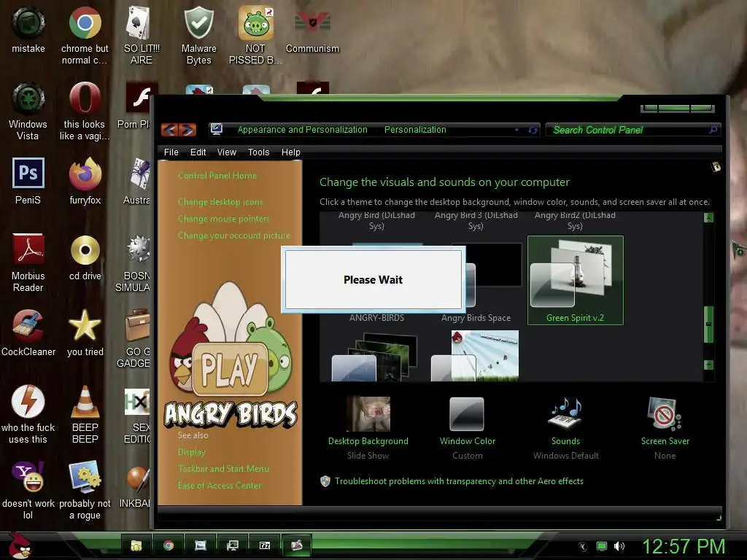
Task: Open the Desktop Background thumbnail
Action: tap(368, 414)
